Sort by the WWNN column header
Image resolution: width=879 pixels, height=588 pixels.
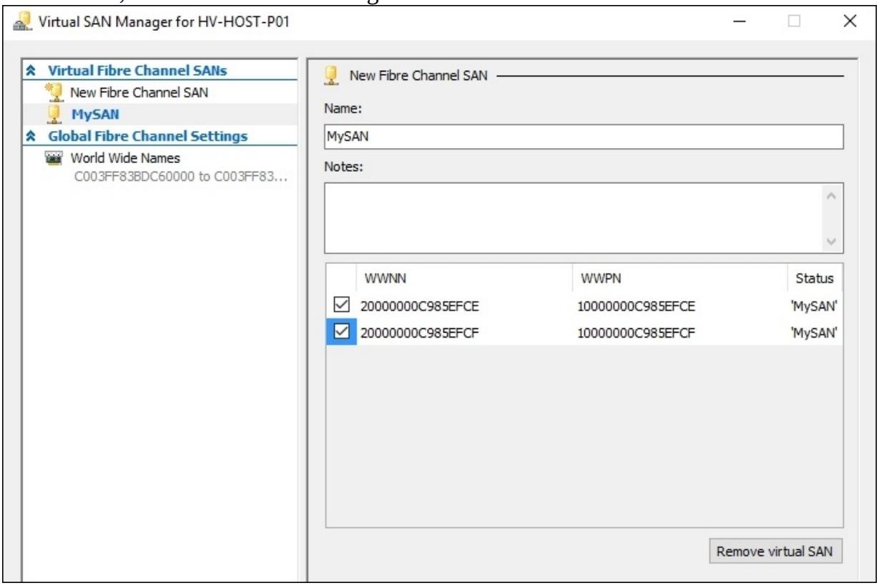(463, 278)
